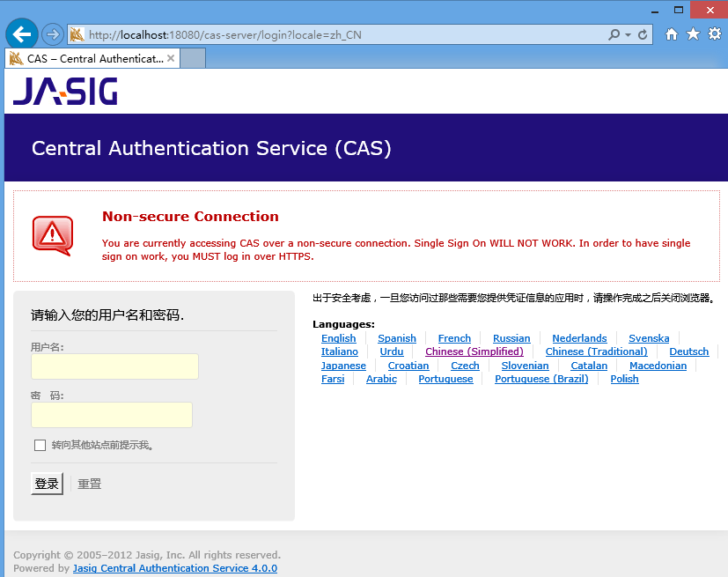Switch language to Japanese
This screenshot has width=728, height=577.
[x=343, y=366]
